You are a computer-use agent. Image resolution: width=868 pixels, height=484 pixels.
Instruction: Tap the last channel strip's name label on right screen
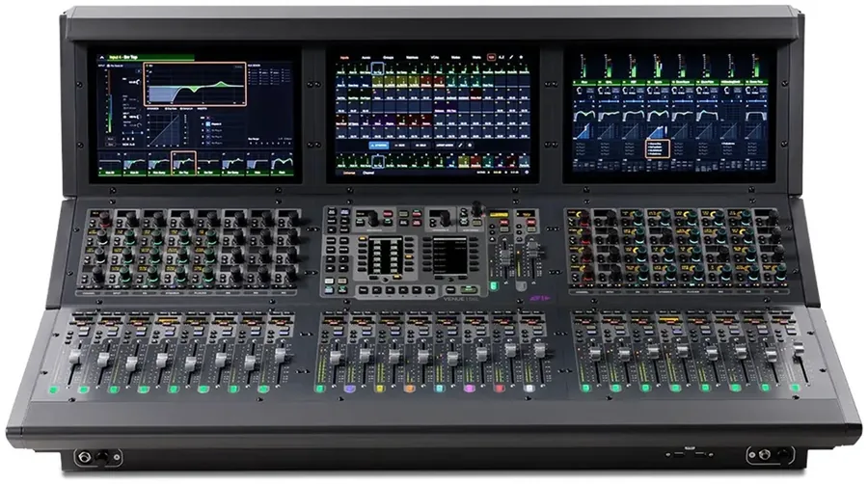coord(755,82)
